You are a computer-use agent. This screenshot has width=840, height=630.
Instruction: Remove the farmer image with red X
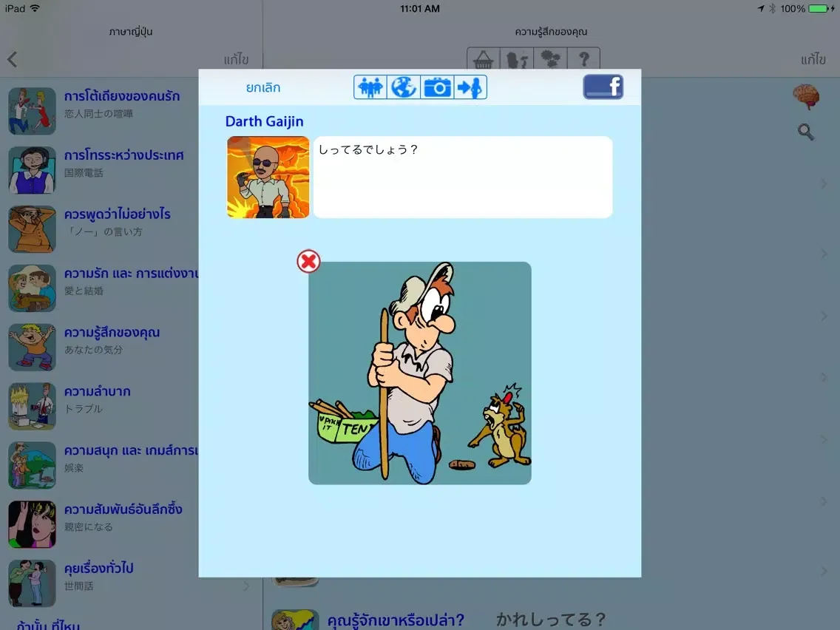(308, 262)
